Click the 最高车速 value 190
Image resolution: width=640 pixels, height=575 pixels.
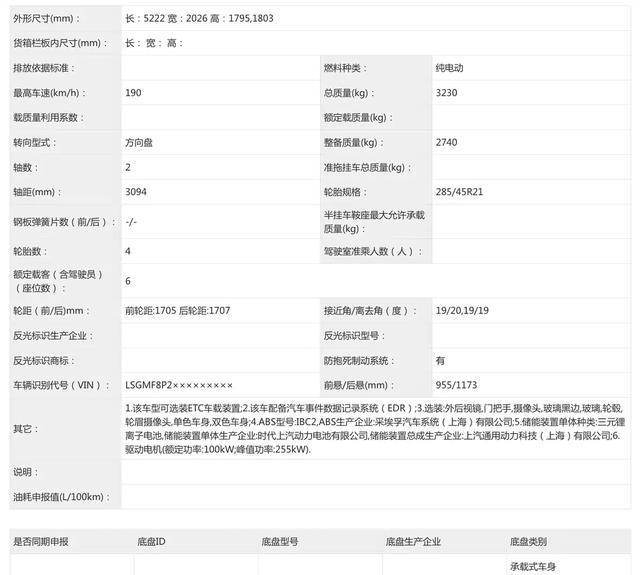click(134, 93)
